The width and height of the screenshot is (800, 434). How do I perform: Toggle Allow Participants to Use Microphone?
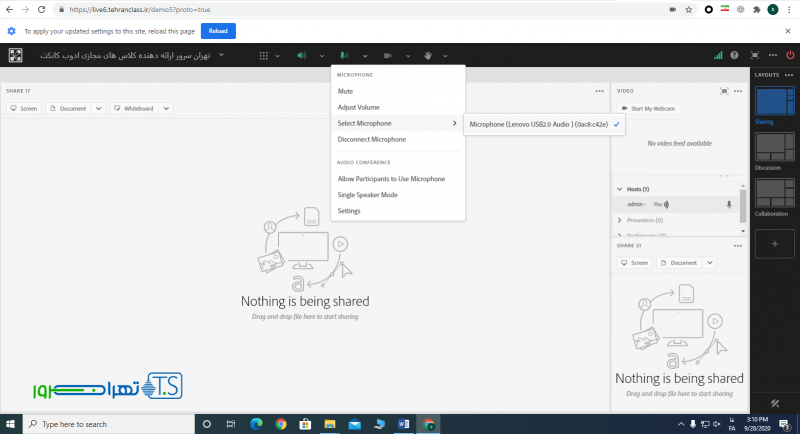click(391, 178)
